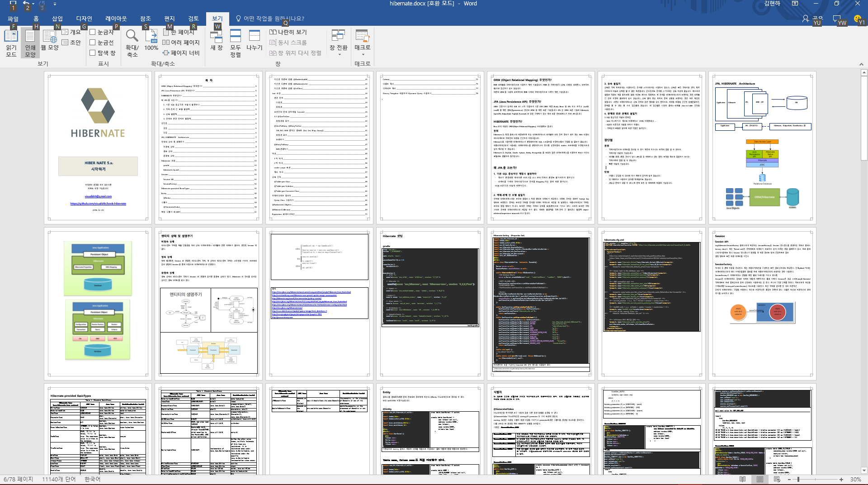Open Customize Quick Access Toolbar dropdown
This screenshot has height=485, width=868.
click(55, 4)
